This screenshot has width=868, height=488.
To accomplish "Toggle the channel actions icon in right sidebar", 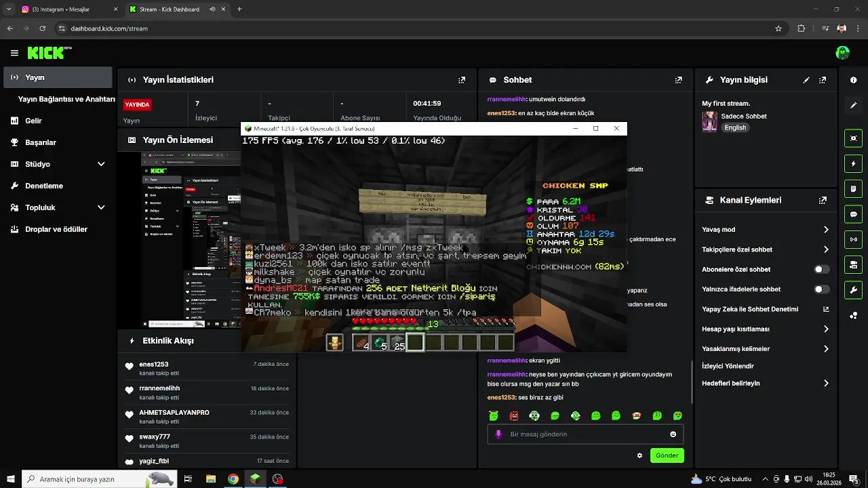I will pos(853,264).
